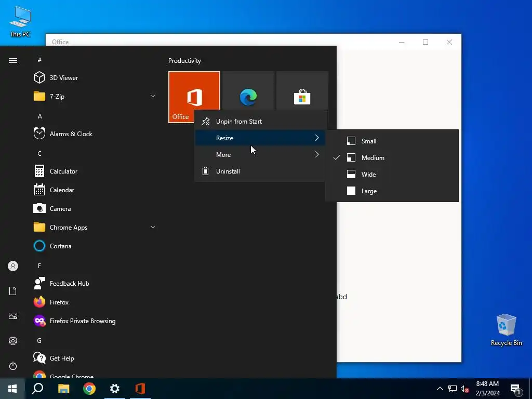Show hidden tray icons chevron

[x=440, y=389]
